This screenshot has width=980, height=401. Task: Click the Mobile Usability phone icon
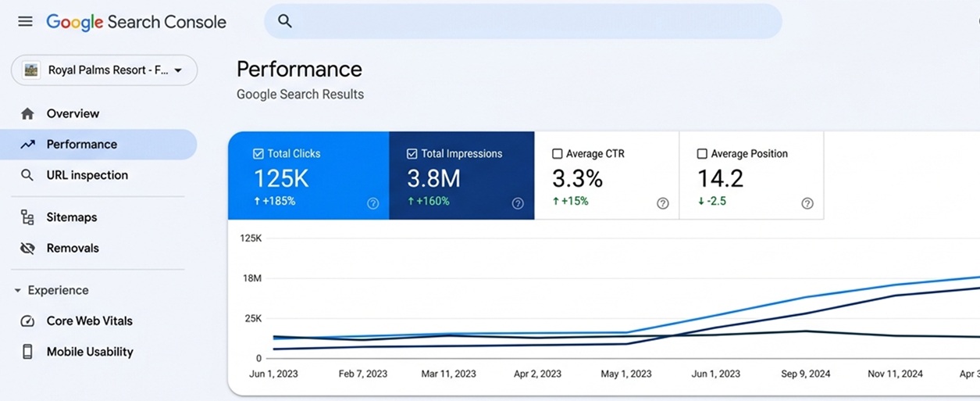(x=27, y=352)
